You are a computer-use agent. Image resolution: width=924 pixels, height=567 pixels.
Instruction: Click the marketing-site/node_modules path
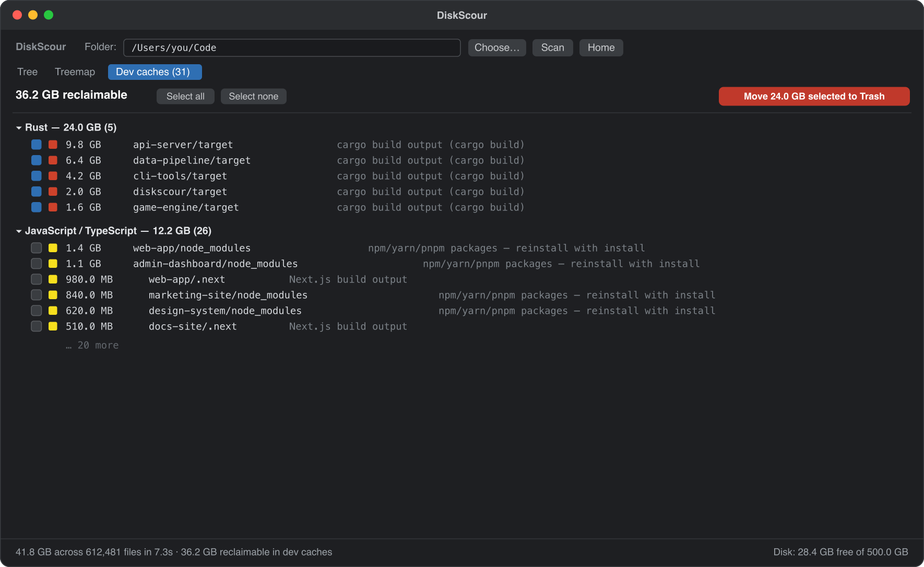point(228,295)
